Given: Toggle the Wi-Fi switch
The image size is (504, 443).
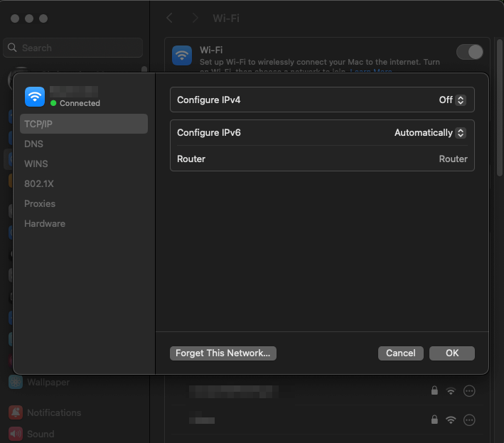Looking at the screenshot, I should 469,52.
